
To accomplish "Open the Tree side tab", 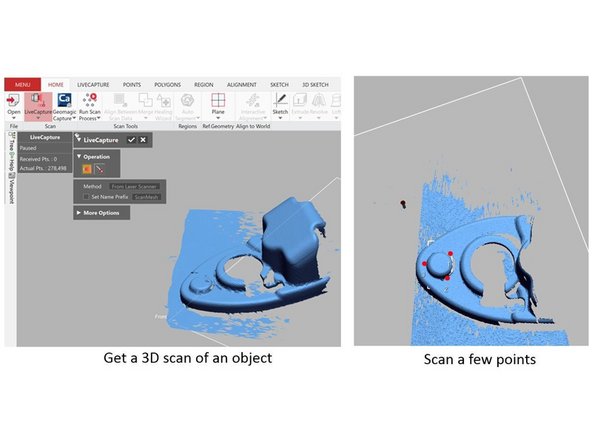I will [x=12, y=142].
